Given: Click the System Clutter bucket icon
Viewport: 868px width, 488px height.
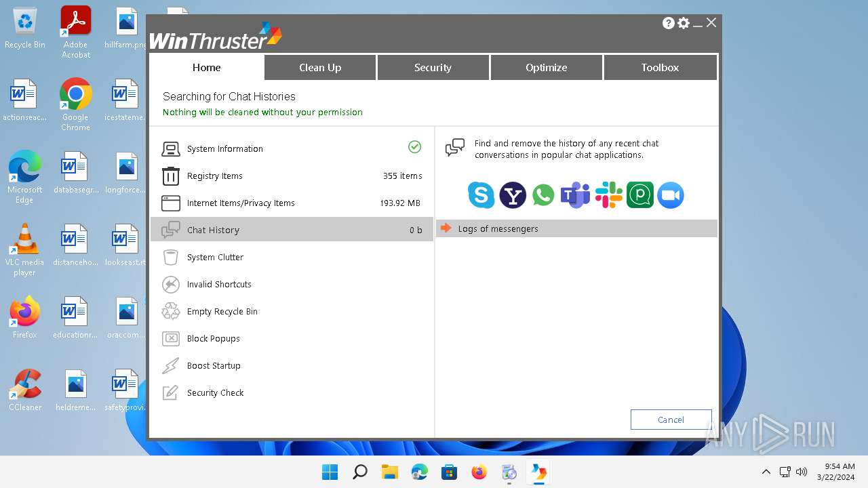Looking at the screenshot, I should tap(171, 258).
